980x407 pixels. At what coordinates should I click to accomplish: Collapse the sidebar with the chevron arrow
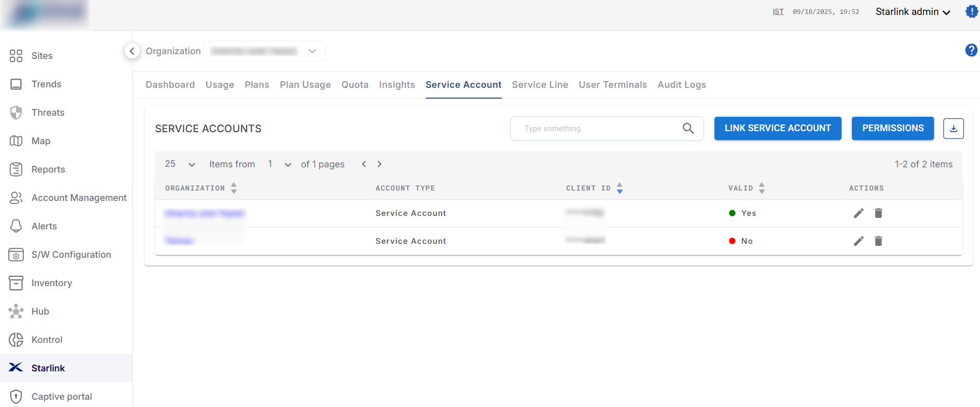[x=132, y=51]
